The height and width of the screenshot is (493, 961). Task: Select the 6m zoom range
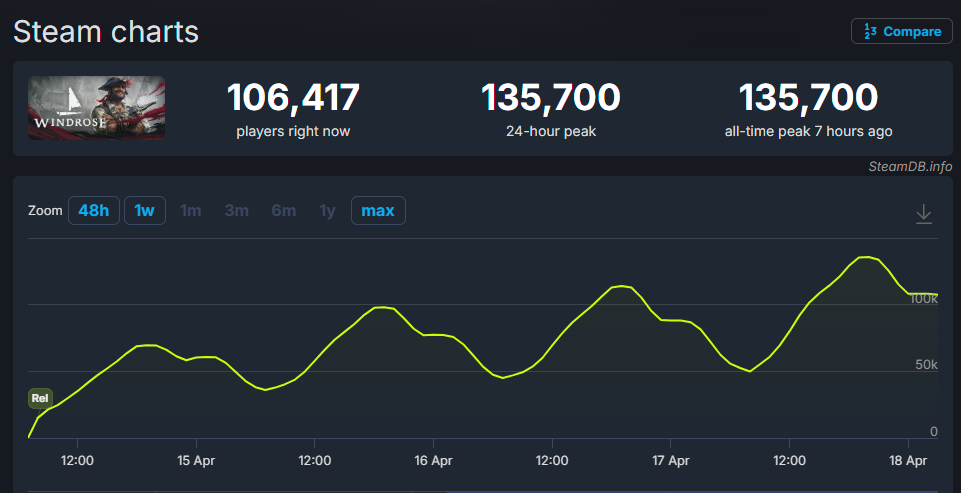point(284,211)
